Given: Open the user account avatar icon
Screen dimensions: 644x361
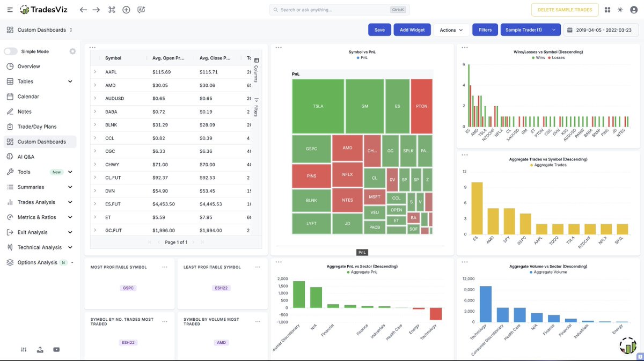Looking at the screenshot, I should click(x=633, y=10).
